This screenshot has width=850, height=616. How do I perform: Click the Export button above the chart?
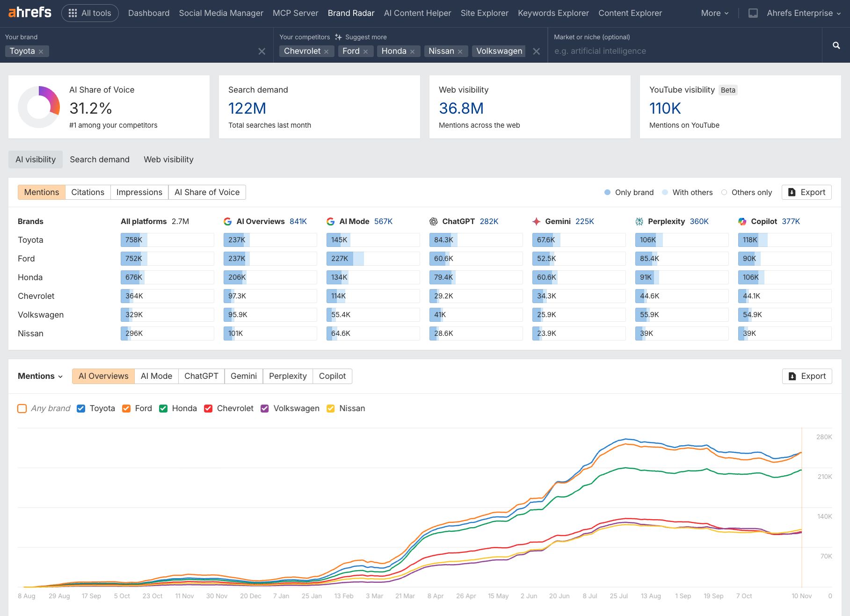click(x=806, y=376)
